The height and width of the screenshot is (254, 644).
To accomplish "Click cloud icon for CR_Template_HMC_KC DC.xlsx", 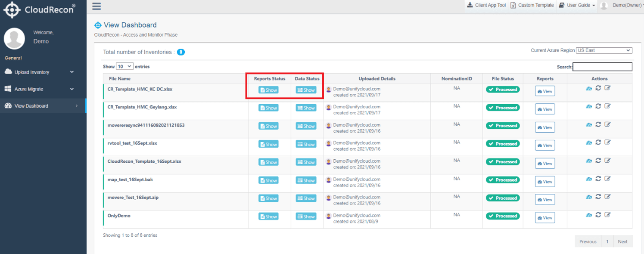I will coord(589,88).
